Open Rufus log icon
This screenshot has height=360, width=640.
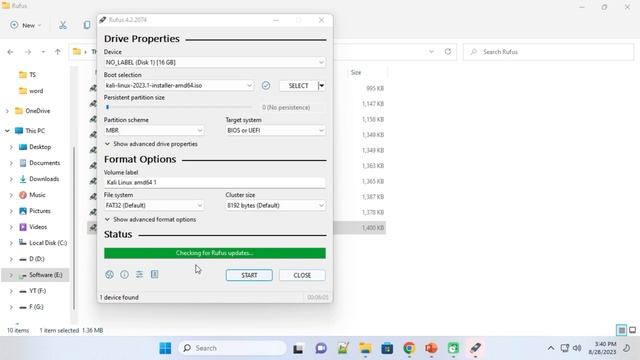[155, 275]
